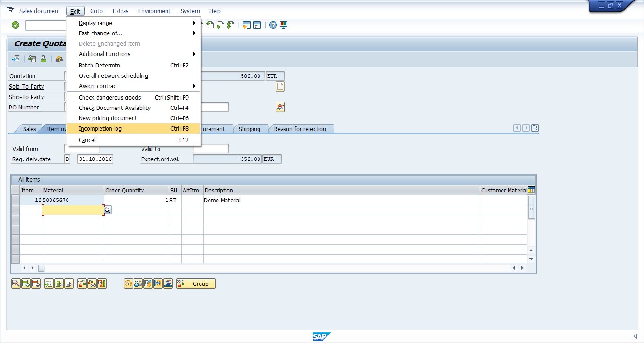This screenshot has height=343, width=644.
Task: Click the yellow circular arrow icon
Action: pos(128,284)
